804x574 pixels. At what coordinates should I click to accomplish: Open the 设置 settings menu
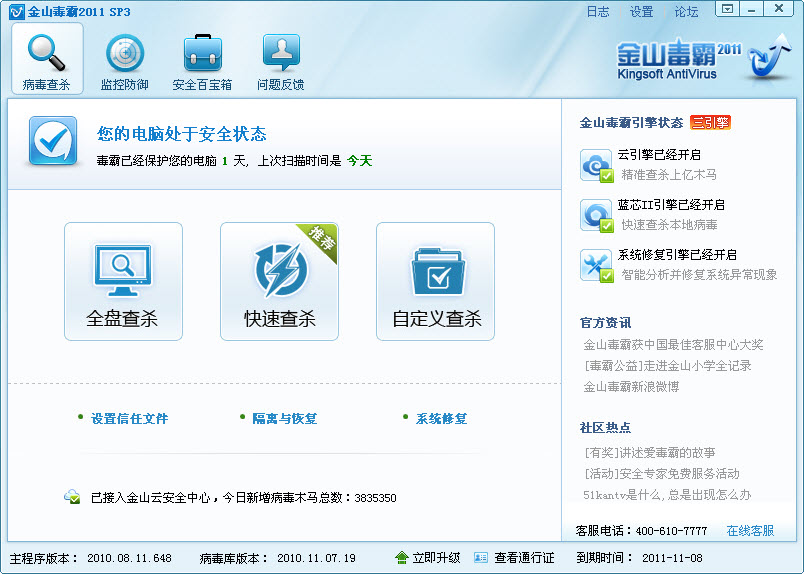641,11
